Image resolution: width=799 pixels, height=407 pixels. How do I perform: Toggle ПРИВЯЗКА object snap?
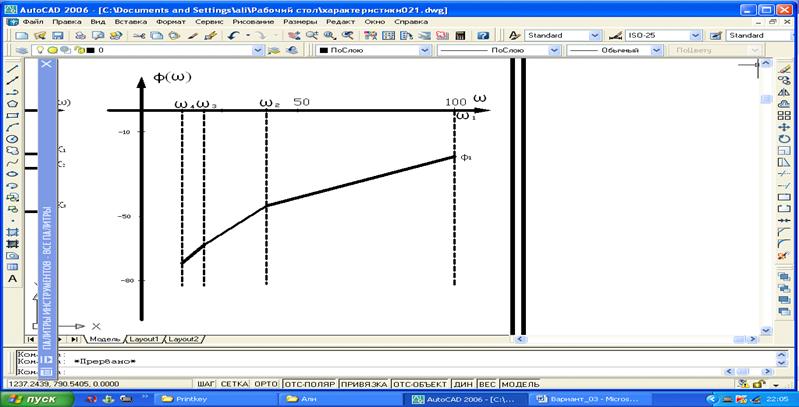coord(364,384)
